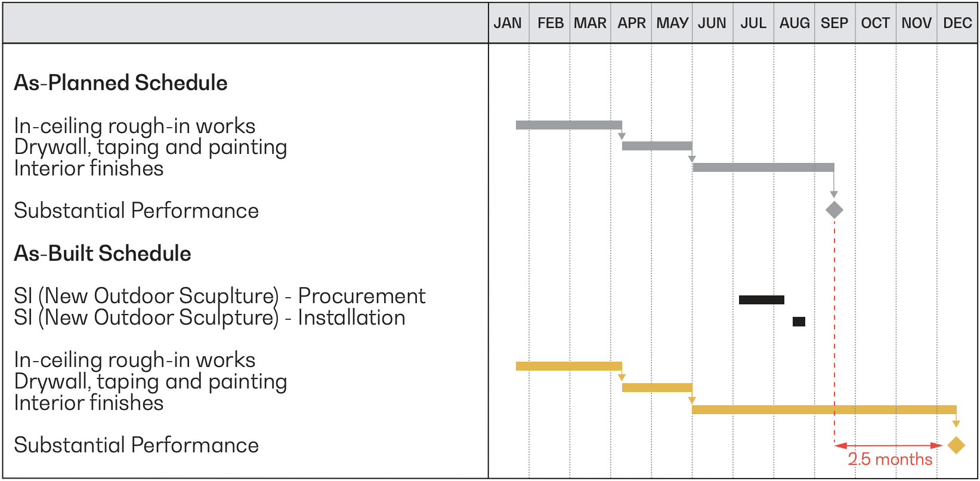Viewport: 980px width, 481px height.
Task: Click the gray Drywall, taping and painting bar
Action: click(x=657, y=146)
